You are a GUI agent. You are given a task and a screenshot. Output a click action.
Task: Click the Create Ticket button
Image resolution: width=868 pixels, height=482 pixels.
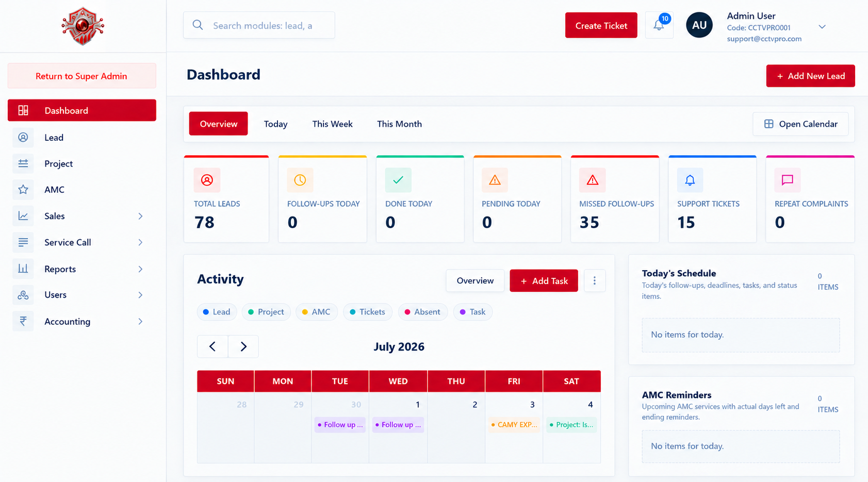601,25
